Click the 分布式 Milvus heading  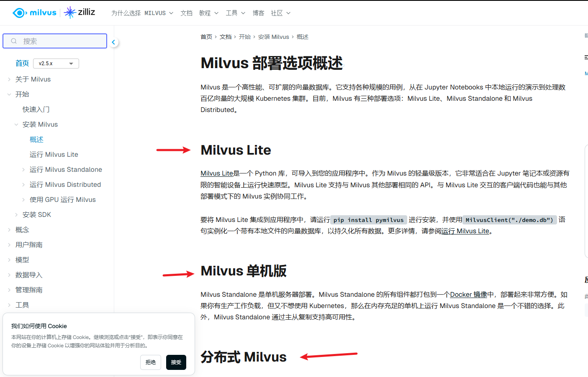(x=244, y=357)
